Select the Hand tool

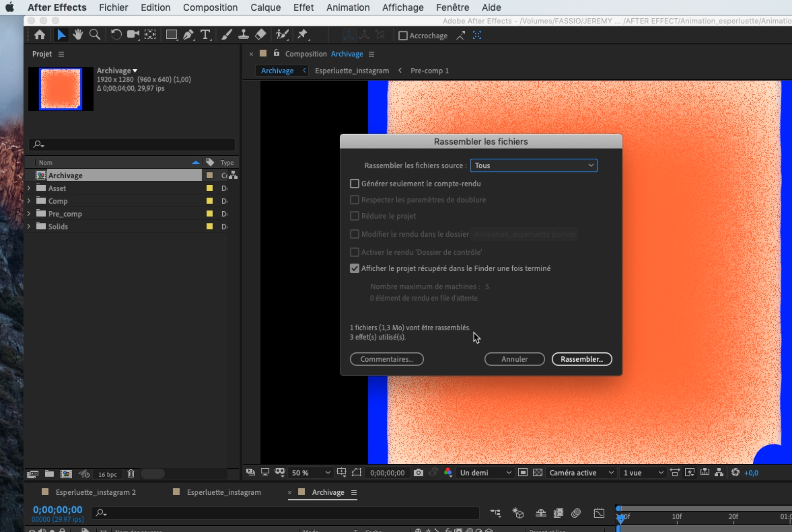pos(78,35)
